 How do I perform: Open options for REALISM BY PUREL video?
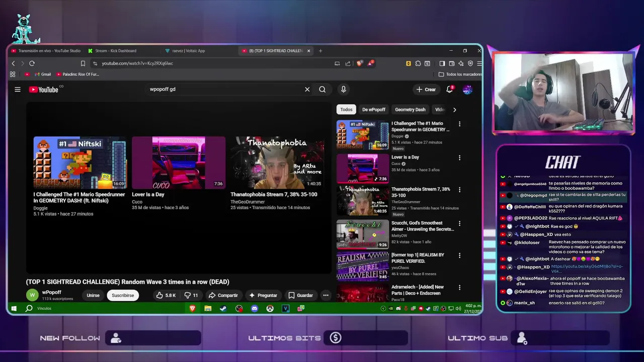click(x=459, y=256)
